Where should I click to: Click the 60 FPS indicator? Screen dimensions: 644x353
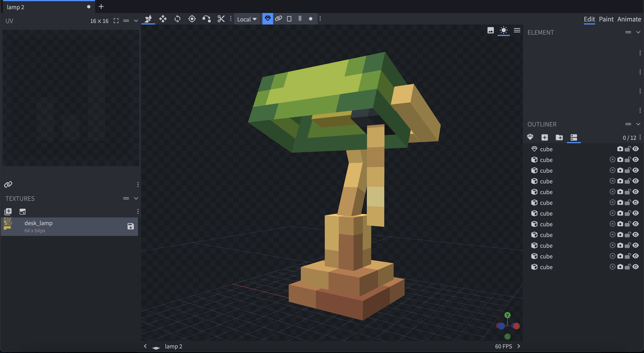click(x=504, y=346)
